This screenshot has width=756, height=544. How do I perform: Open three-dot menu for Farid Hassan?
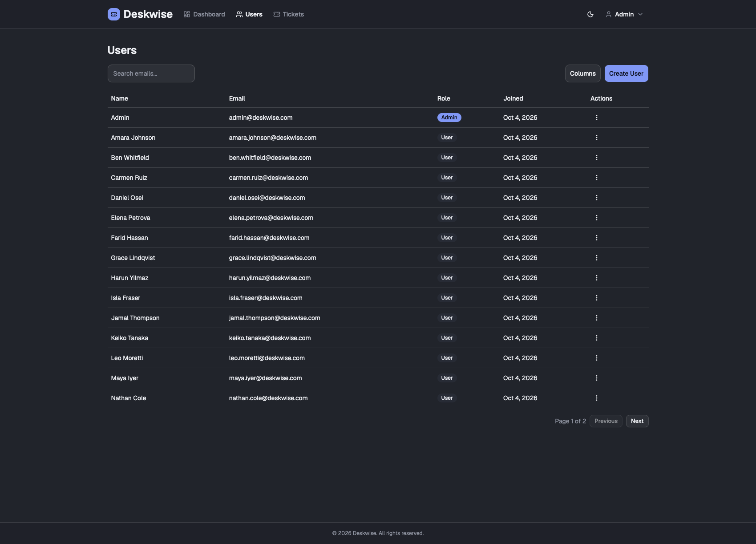coord(597,238)
